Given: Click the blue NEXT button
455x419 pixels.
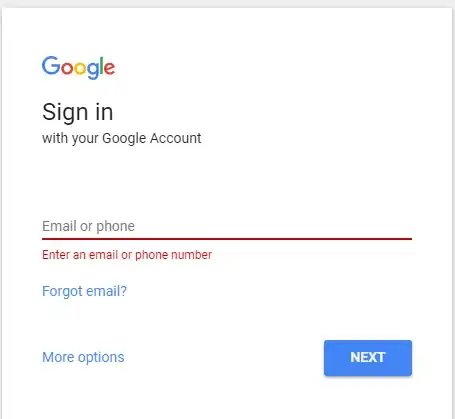Looking at the screenshot, I should tap(368, 358).
